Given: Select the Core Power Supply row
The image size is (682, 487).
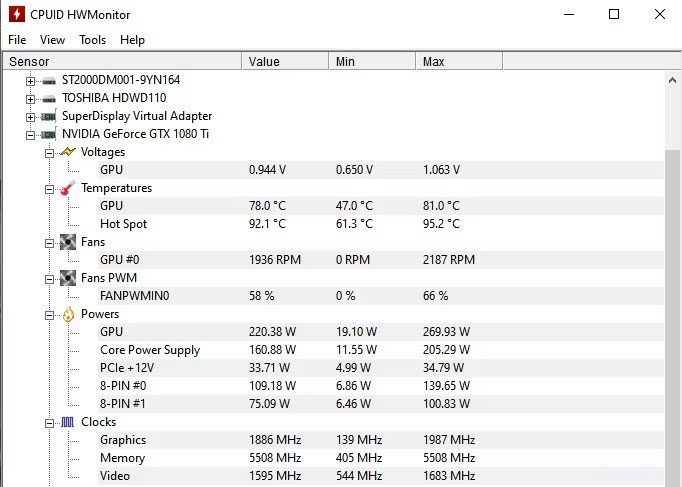Looking at the screenshot, I should (x=381, y=350).
